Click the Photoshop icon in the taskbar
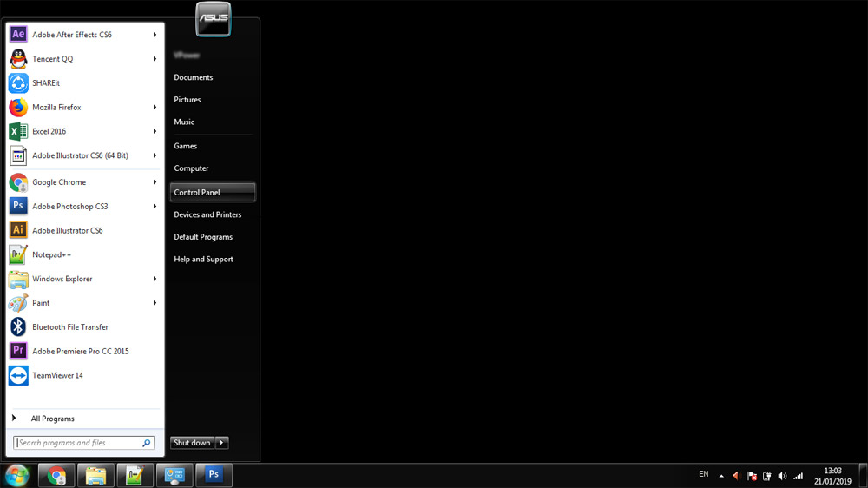This screenshot has width=868, height=488. pyautogui.click(x=214, y=475)
